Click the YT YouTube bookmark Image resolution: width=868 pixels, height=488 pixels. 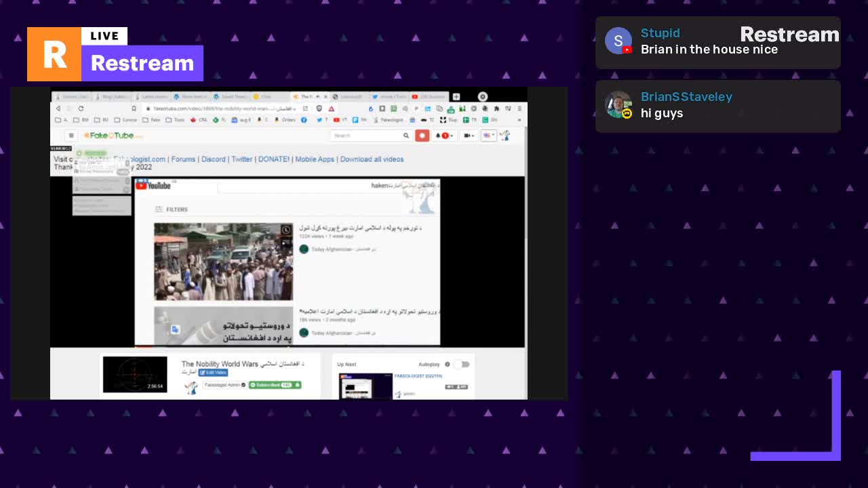coord(340,120)
